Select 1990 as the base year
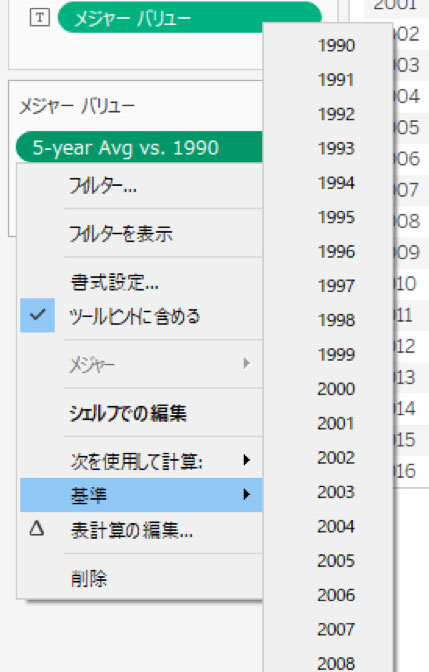The width and height of the screenshot is (429, 672). coord(336,45)
